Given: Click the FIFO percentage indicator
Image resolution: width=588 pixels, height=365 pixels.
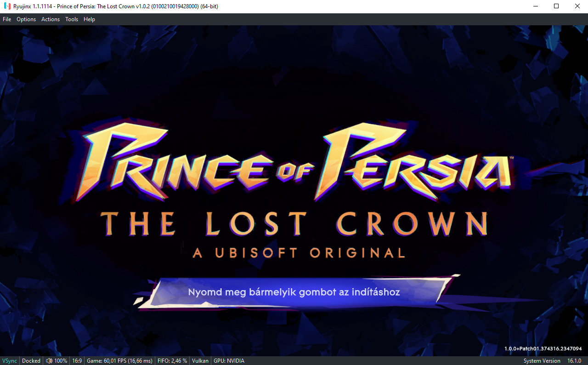Looking at the screenshot, I should 172,361.
